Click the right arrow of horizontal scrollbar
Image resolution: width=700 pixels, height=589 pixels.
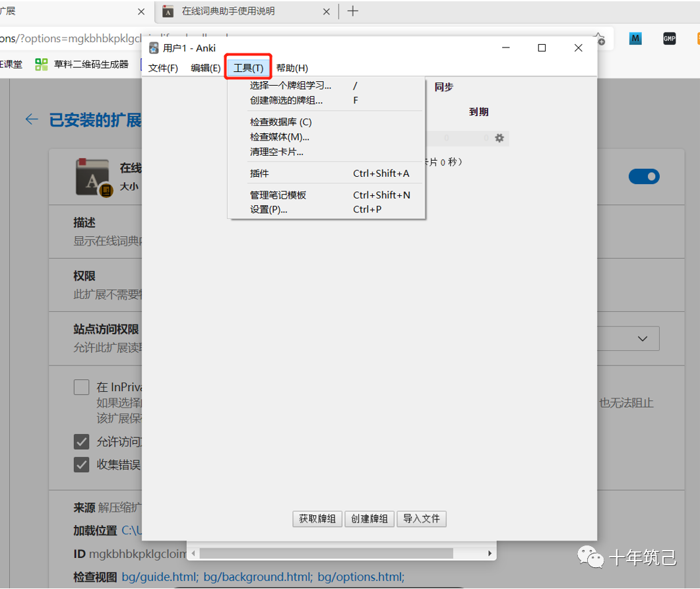click(490, 553)
